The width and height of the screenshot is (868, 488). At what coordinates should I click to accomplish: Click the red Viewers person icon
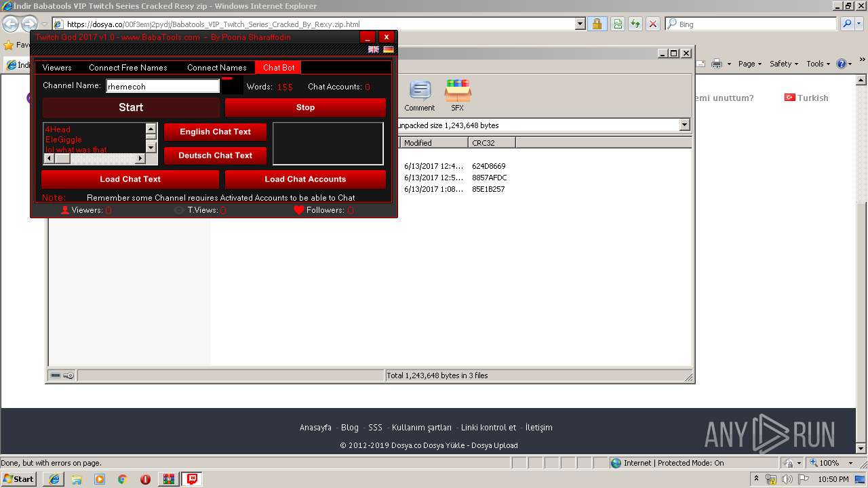click(x=65, y=210)
